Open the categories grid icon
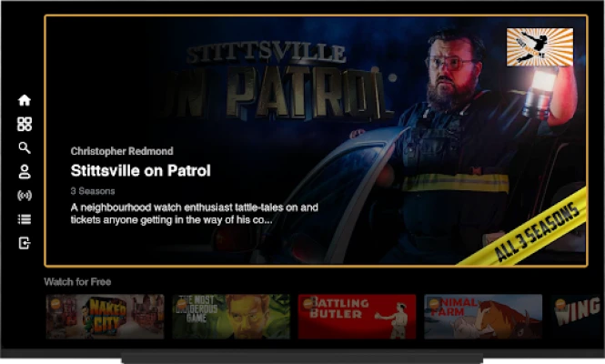Image resolution: width=605 pixels, height=364 pixels. click(25, 124)
